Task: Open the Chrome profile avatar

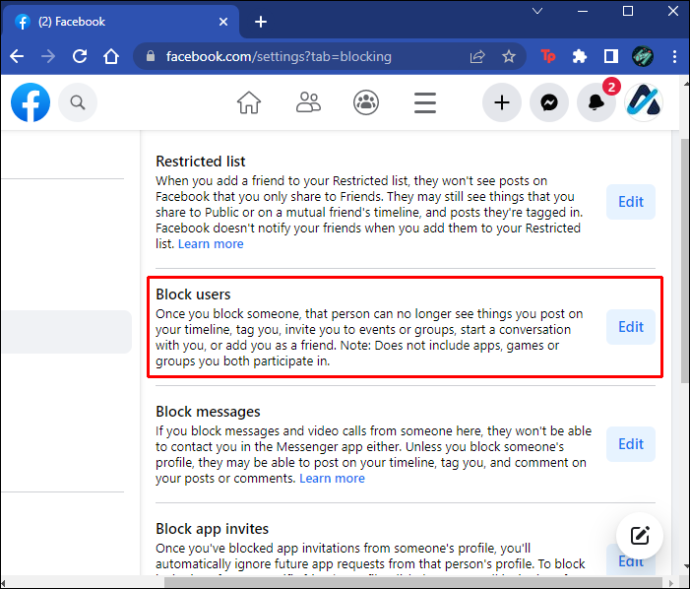Action: 642,56
